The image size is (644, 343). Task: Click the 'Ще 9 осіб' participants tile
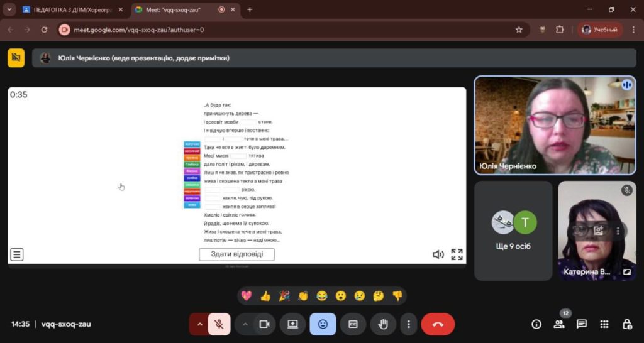(x=513, y=231)
